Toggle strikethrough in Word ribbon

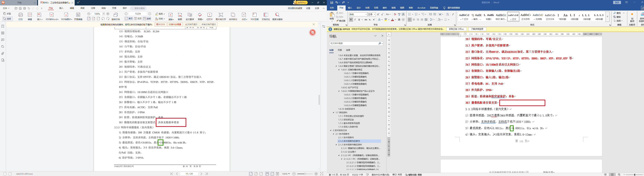[x=366, y=19]
